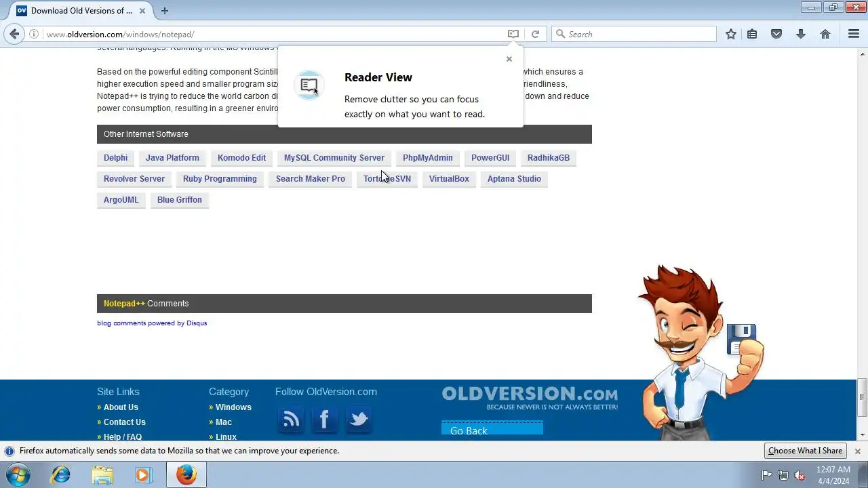Enter Reader View from the address bar
This screenshot has height=488, width=868.
pyautogui.click(x=513, y=34)
